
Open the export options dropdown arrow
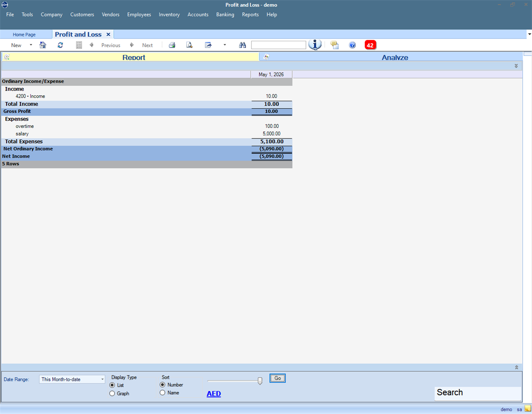pyautogui.click(x=224, y=45)
